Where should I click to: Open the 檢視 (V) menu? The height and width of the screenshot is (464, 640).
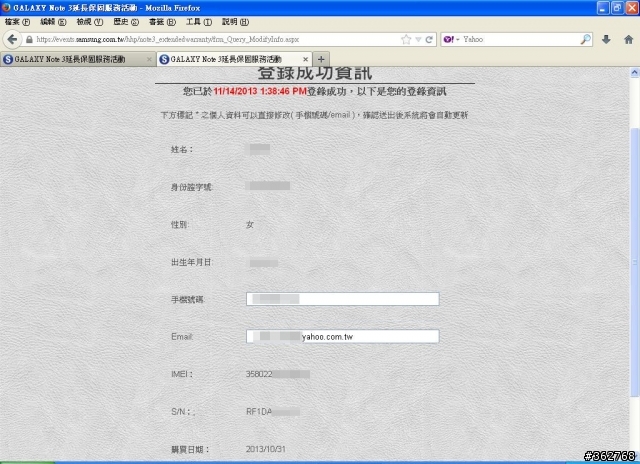pyautogui.click(x=90, y=22)
